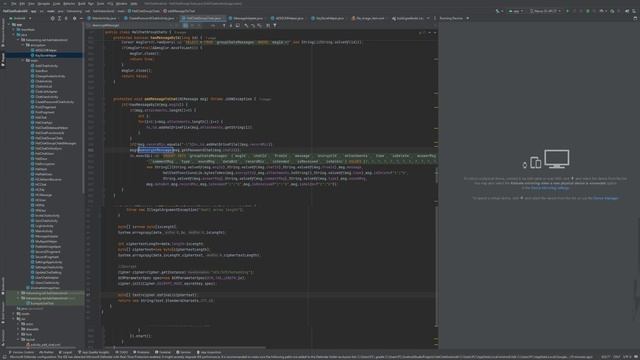Open Profiler tool window
Viewport: 640px width, 360px height.
point(46,352)
